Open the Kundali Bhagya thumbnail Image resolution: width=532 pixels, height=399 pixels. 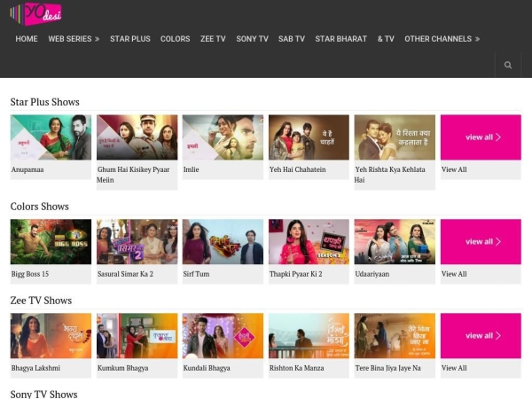(223, 336)
